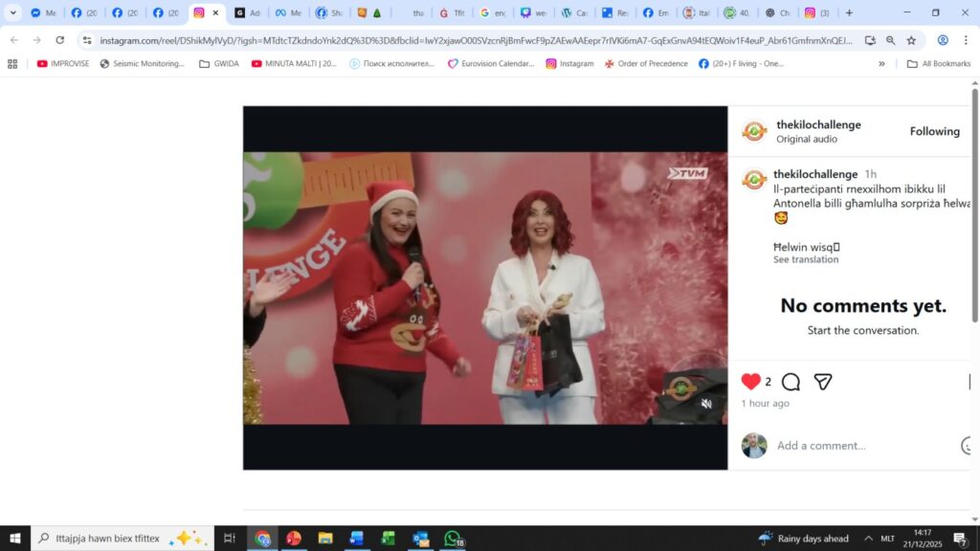Open a new browser tab
This screenshot has height=551, width=980.
click(x=849, y=13)
